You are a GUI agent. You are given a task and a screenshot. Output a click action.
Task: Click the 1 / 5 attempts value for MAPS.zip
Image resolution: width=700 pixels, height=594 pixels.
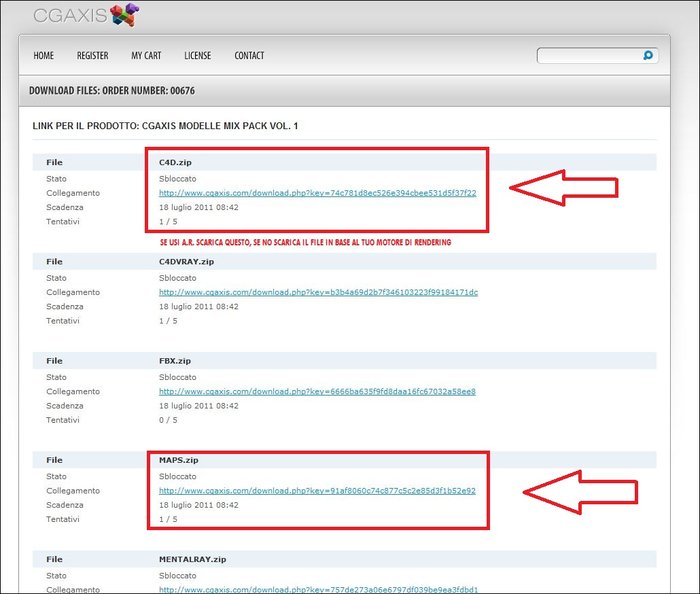coord(168,519)
